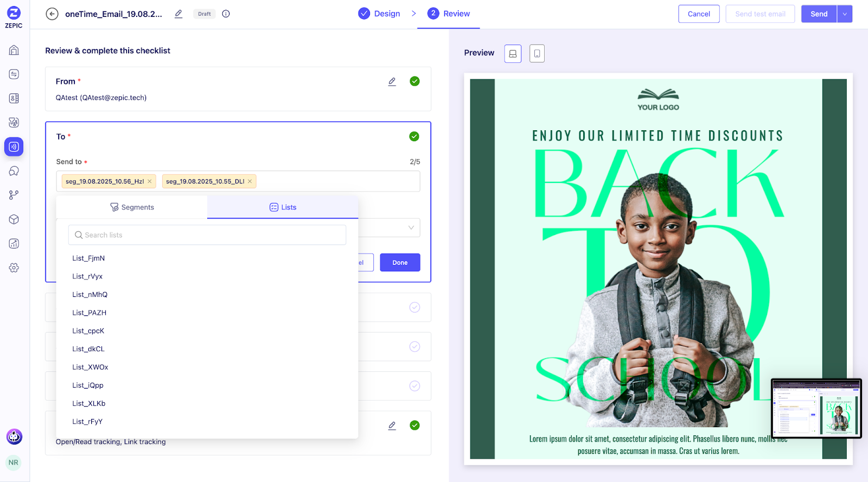The width and height of the screenshot is (868, 482).
Task: Edit the From section with pencil icon
Action: tap(392, 81)
